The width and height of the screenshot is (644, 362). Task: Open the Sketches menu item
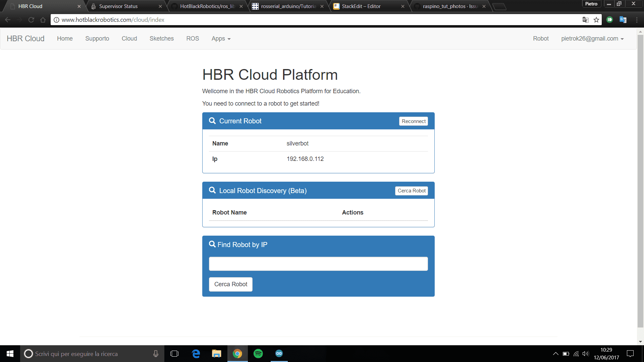[161, 39]
